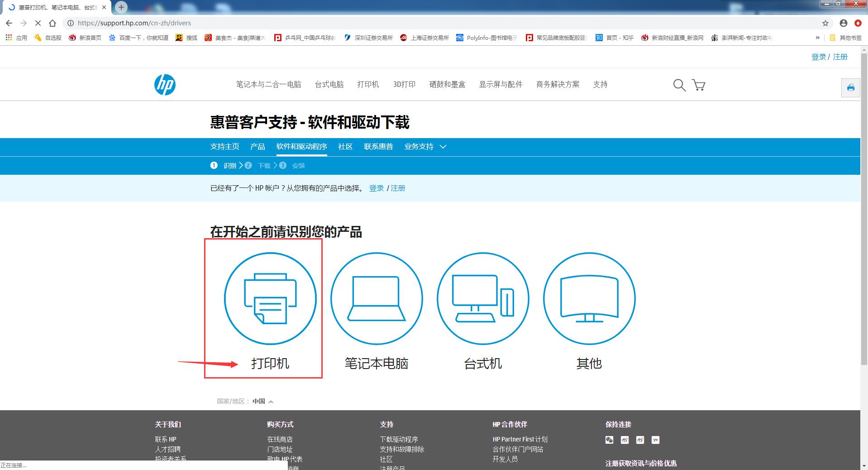
Task: Switch to the 社区 tab
Action: (x=345, y=147)
